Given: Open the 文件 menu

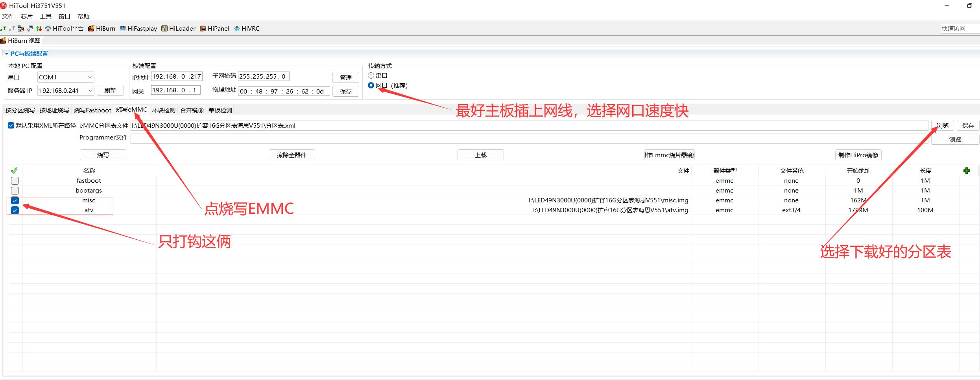Looking at the screenshot, I should click(x=8, y=16).
